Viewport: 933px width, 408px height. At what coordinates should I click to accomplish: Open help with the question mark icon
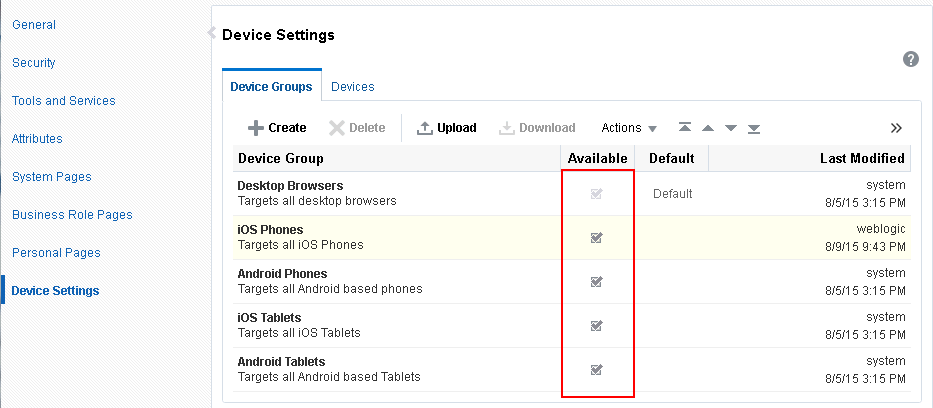tap(911, 59)
